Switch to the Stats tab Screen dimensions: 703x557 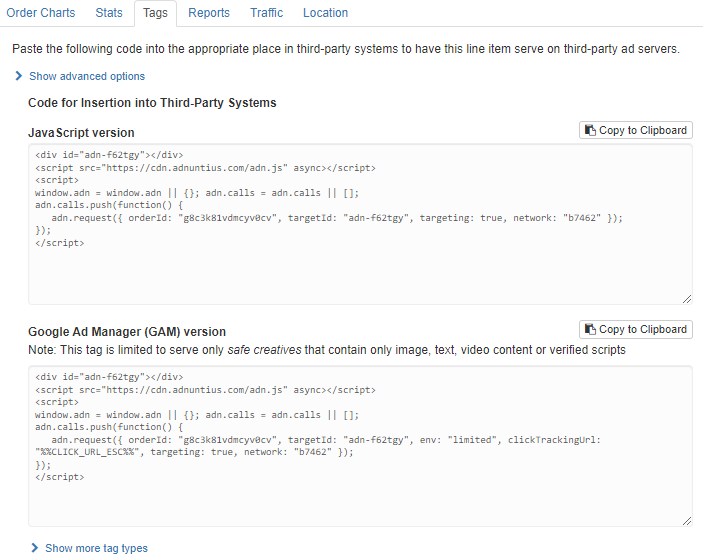(x=109, y=13)
